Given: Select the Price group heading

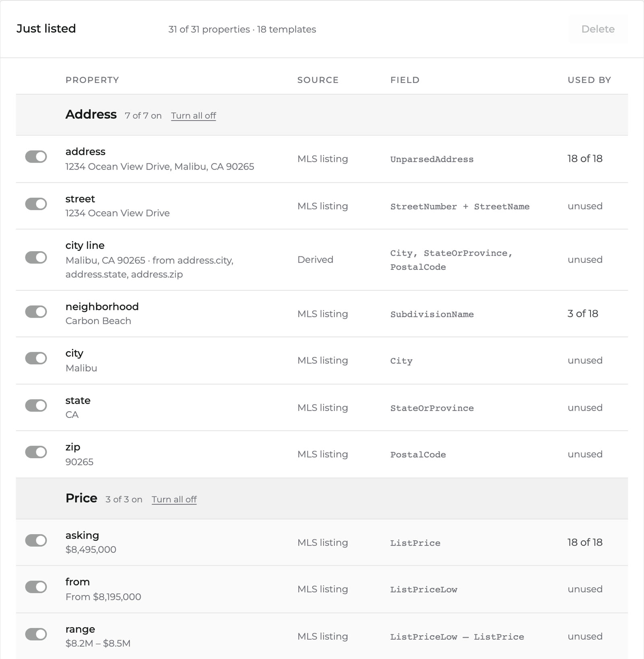Looking at the screenshot, I should pos(81,498).
